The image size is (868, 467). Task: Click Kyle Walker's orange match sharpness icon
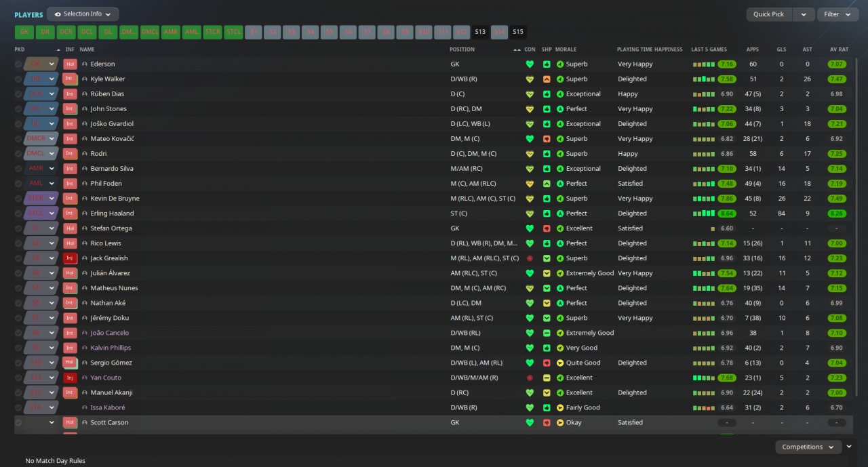pos(547,79)
